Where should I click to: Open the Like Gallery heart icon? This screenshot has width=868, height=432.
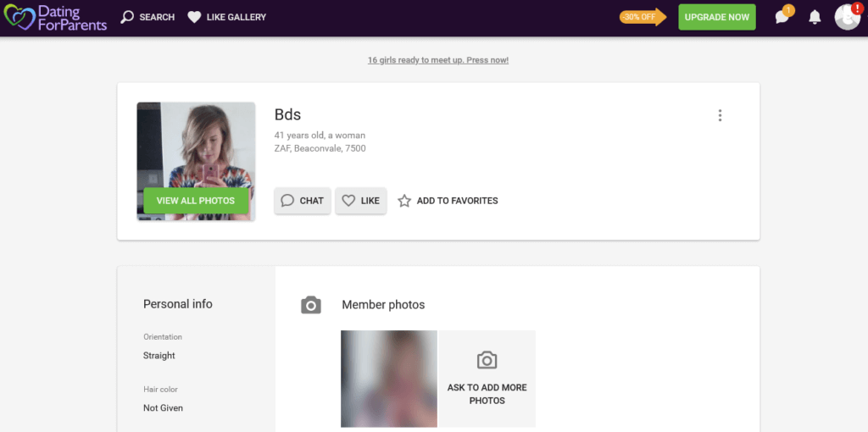[194, 17]
